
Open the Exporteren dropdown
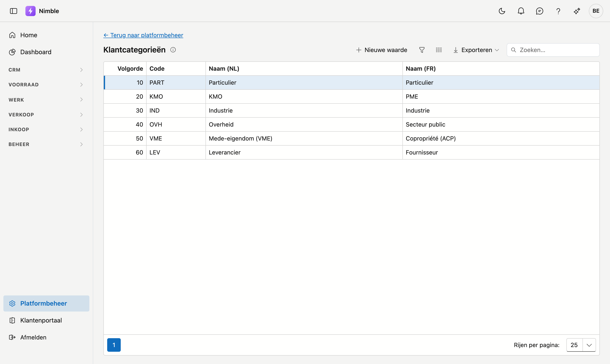476,50
